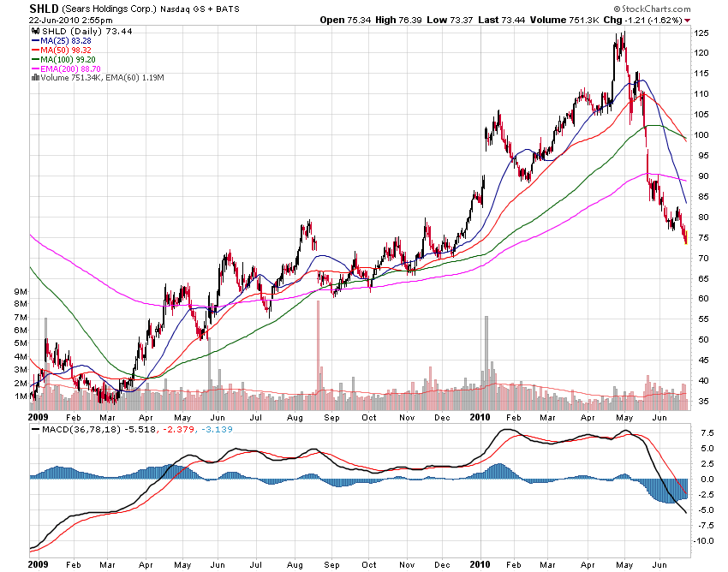Click the red down-triangle beside Chg
Image resolution: width=728 pixels, height=572 pixels.
[687, 21]
